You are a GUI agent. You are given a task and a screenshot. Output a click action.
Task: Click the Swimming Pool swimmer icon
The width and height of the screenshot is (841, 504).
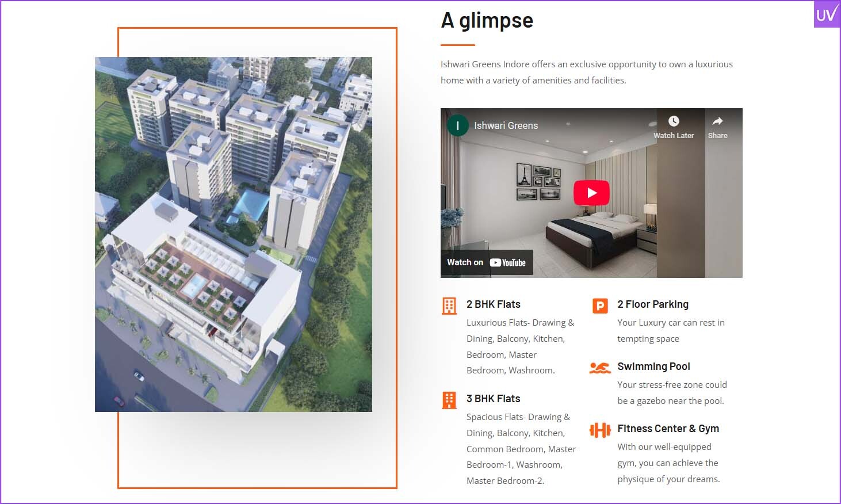point(600,368)
